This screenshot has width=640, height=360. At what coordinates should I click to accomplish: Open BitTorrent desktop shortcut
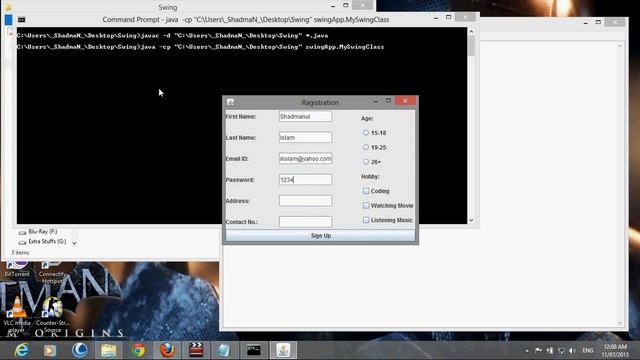coord(17,269)
